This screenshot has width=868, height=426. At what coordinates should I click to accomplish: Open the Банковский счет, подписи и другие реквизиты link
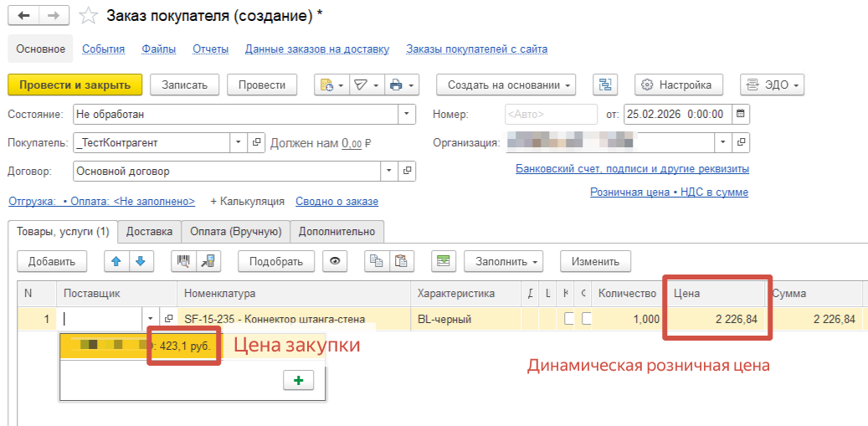632,169
